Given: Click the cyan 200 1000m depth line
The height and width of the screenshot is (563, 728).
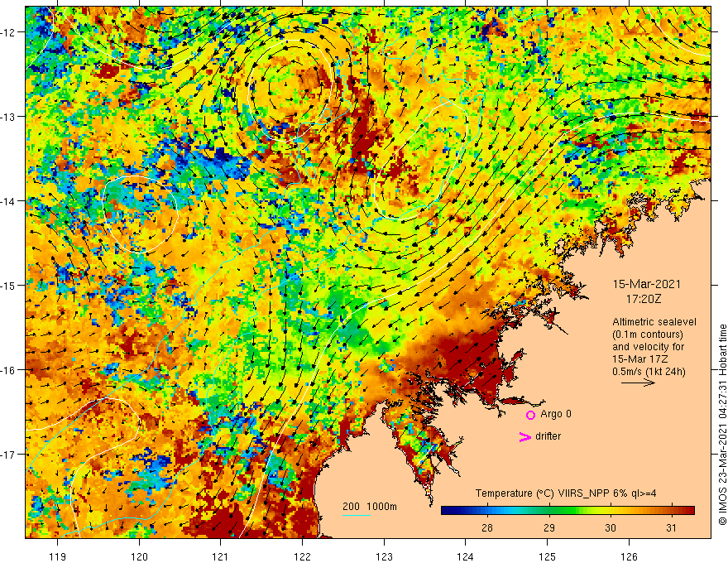Looking at the screenshot, I should 357,515.
